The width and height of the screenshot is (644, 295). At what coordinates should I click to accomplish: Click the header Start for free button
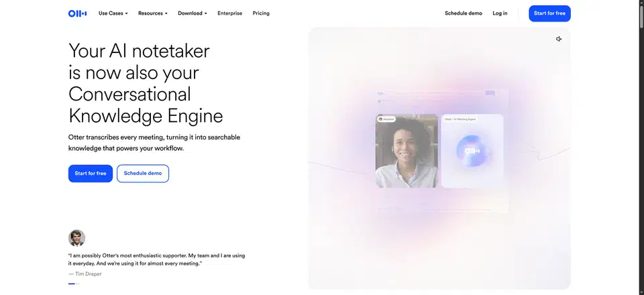click(549, 13)
